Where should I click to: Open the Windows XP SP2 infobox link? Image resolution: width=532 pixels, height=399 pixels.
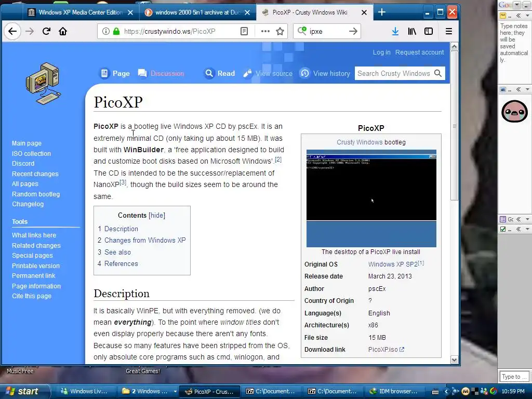(x=393, y=264)
